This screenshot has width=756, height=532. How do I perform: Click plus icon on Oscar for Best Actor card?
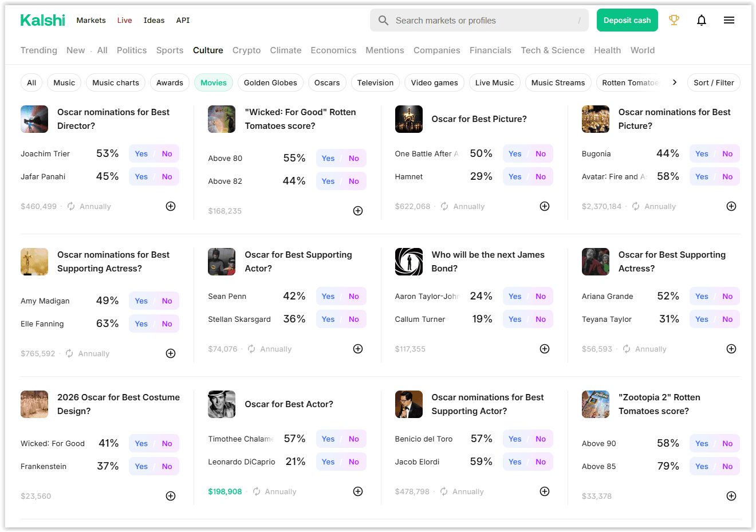click(358, 491)
